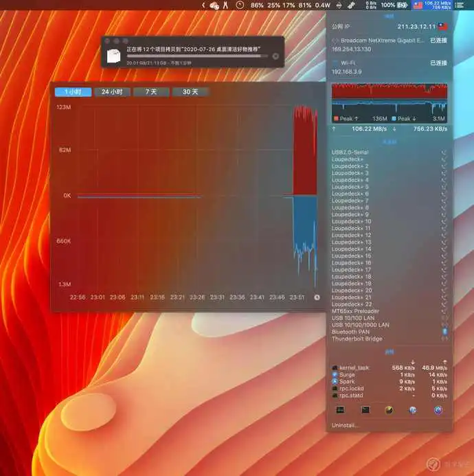Open Notification Center list icon in menu bar
474x476 pixels.
[460, 5]
